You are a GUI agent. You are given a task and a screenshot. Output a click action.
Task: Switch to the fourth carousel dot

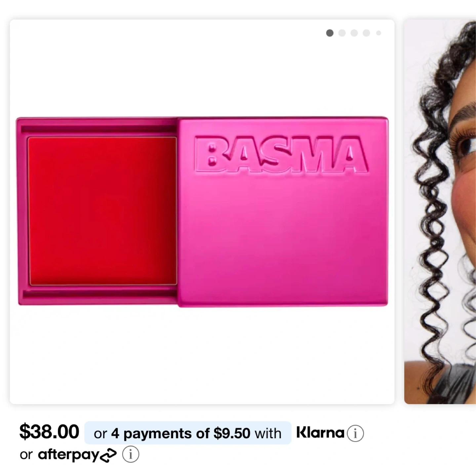tap(366, 33)
